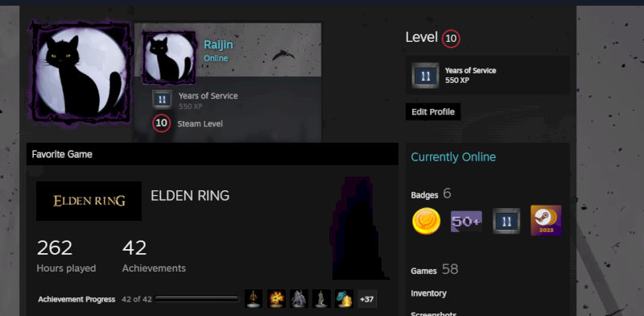Screen dimensions: 644x316
Task: Open the Level heading link
Action: click(421, 37)
